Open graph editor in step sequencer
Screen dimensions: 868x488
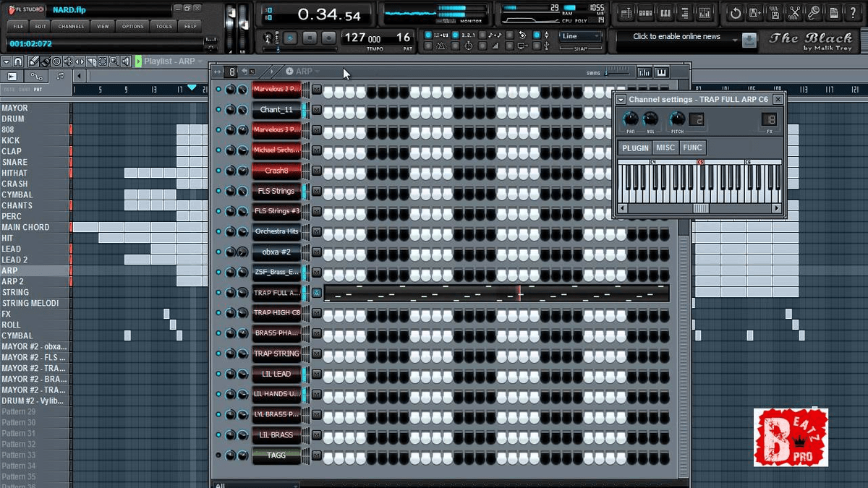[644, 72]
